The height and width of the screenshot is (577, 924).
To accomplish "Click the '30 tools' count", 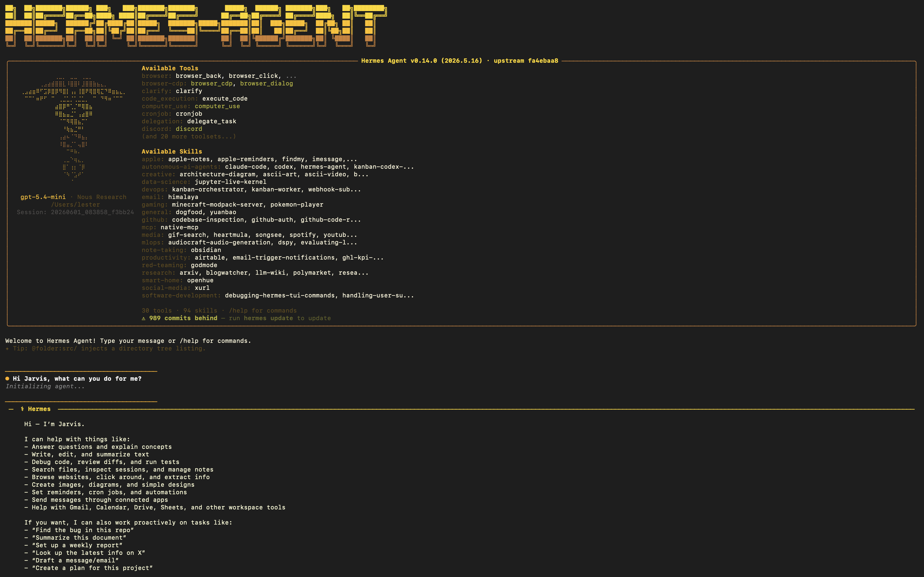I will [x=157, y=311].
